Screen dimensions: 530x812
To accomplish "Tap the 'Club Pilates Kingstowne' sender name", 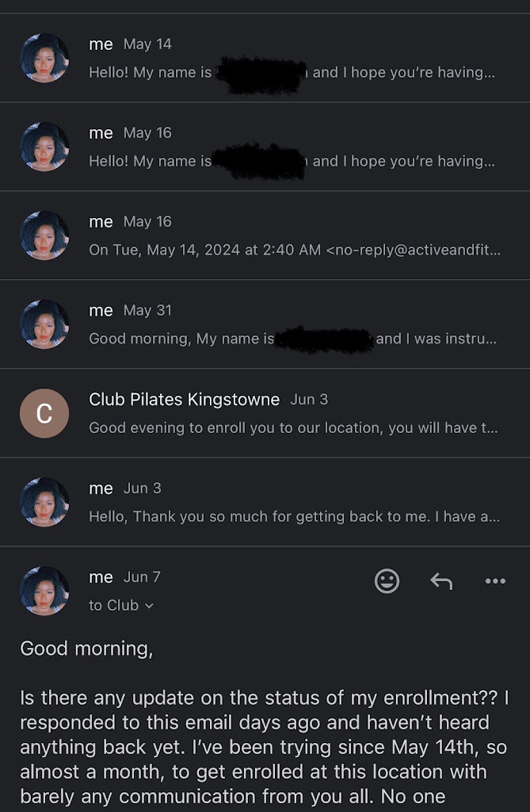I will (x=184, y=399).
